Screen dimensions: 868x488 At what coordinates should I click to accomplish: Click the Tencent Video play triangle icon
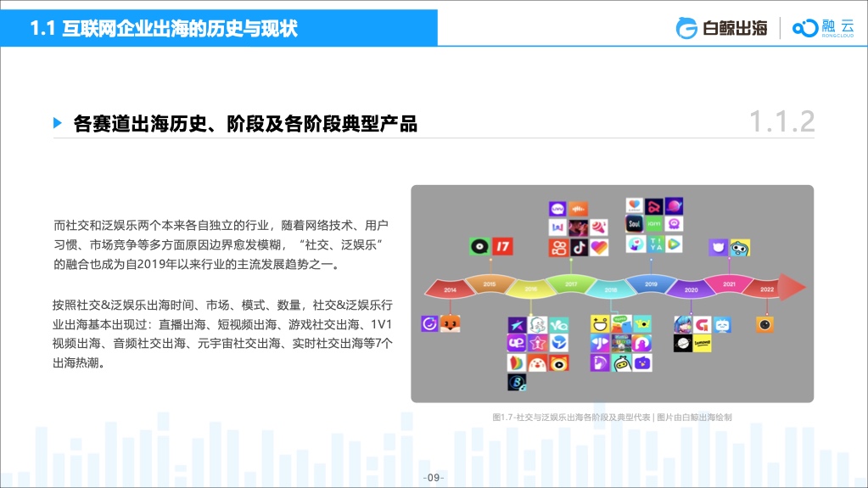click(674, 244)
